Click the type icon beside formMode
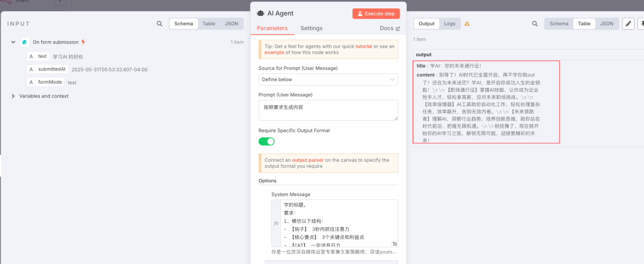This screenshot has height=264, width=644. tap(31, 82)
